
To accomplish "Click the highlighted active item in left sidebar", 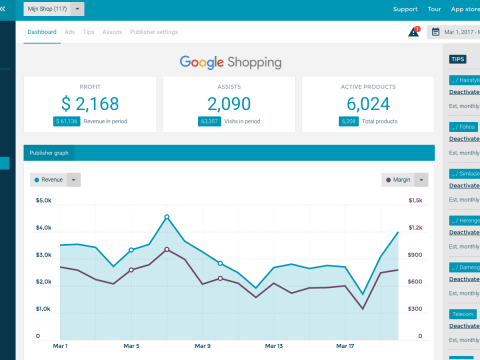I will coord(5,163).
